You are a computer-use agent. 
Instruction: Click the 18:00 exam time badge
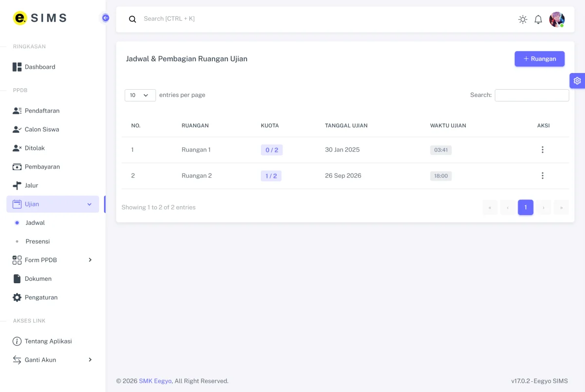(441, 176)
